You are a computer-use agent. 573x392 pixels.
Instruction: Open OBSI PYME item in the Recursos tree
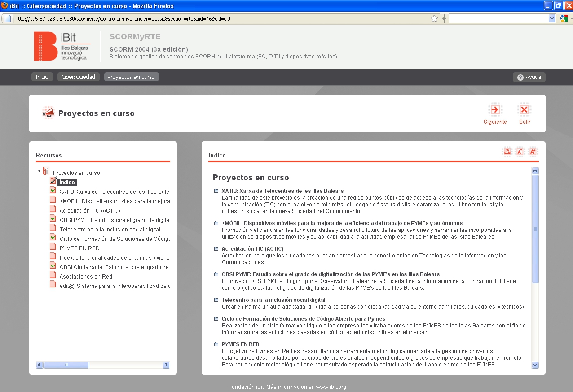click(115, 220)
